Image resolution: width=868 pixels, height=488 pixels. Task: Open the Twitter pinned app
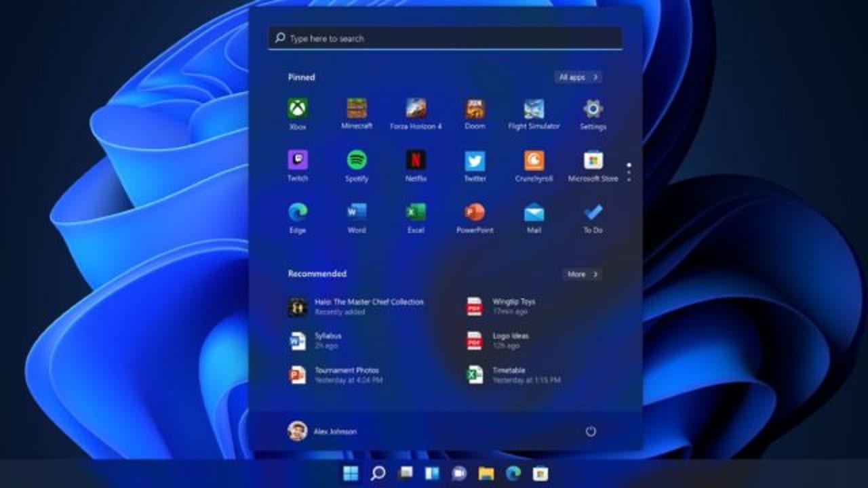click(475, 166)
